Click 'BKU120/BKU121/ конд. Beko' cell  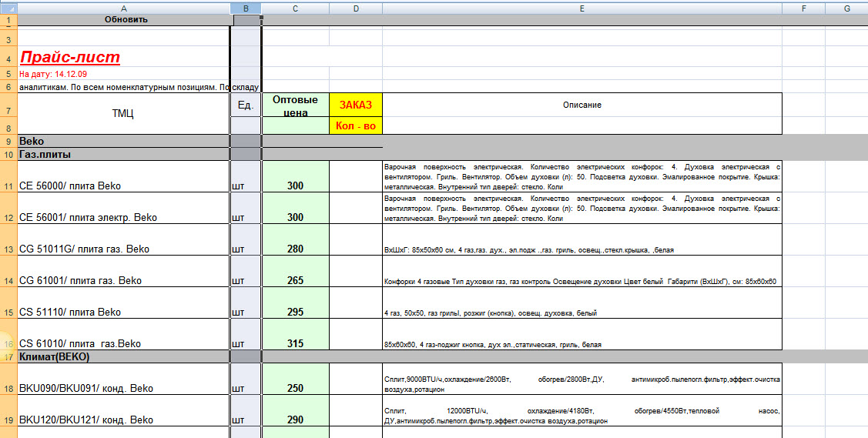(x=123, y=410)
